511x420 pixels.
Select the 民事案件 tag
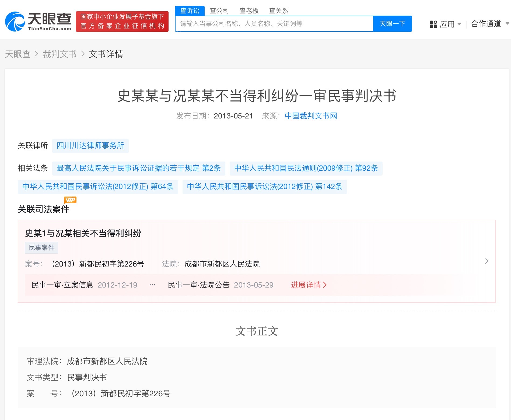click(x=41, y=247)
